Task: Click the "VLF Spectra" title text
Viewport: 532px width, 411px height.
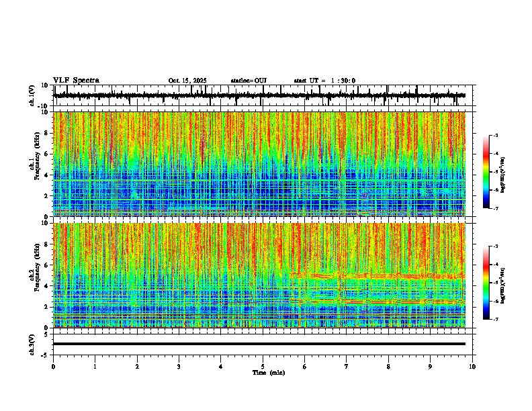Action: point(76,81)
